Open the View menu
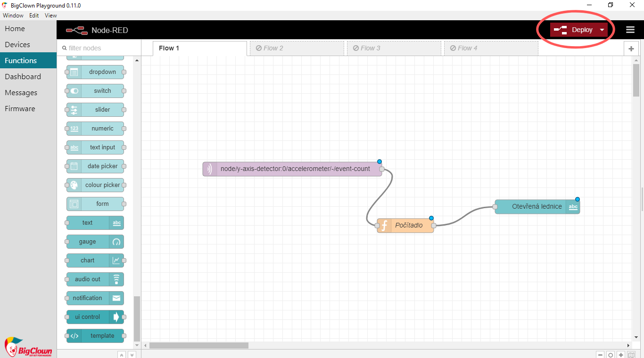Image resolution: width=644 pixels, height=358 pixels. click(x=51, y=16)
